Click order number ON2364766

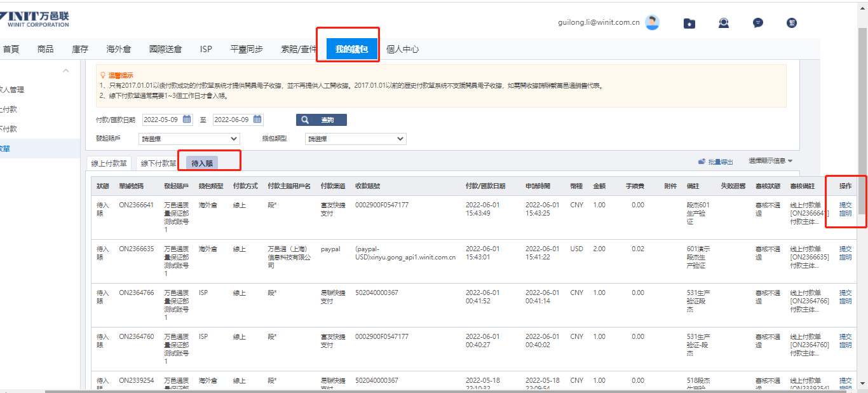coord(136,293)
